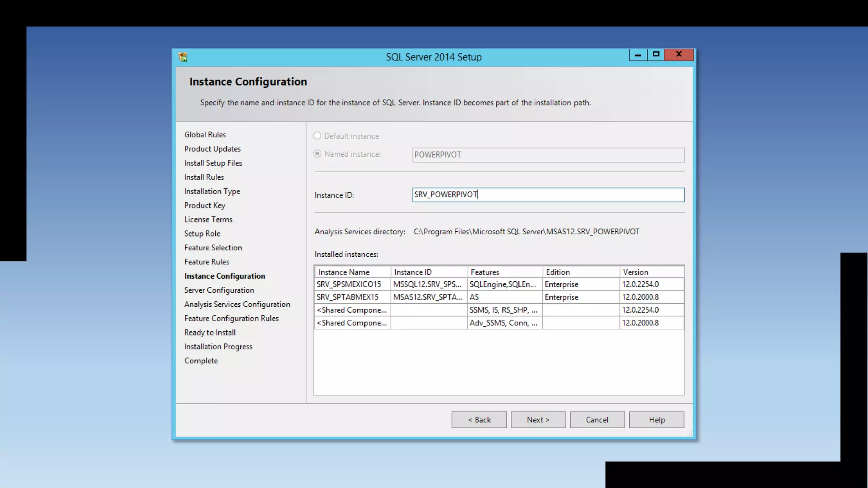Cancel the SQL Server setup
868x488 pixels.
(597, 420)
